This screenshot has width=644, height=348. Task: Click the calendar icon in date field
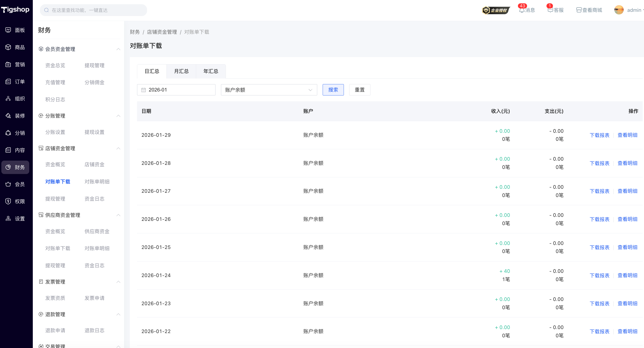(x=143, y=90)
